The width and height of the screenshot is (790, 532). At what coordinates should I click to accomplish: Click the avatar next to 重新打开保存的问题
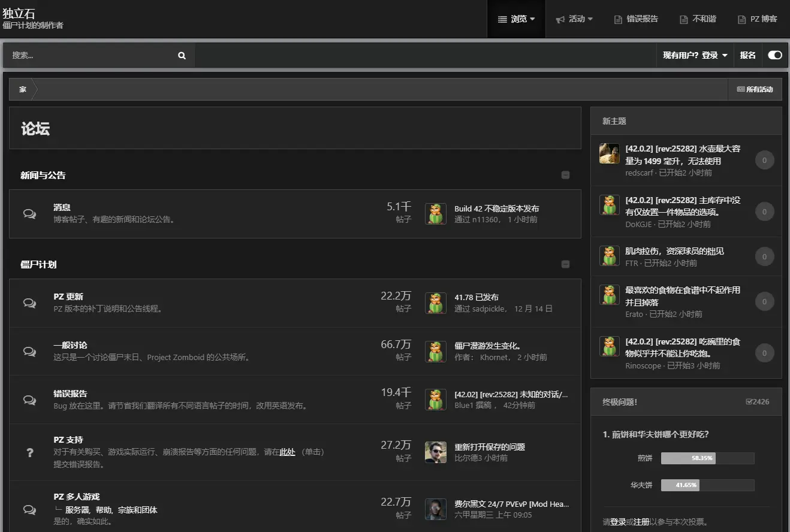click(x=435, y=452)
